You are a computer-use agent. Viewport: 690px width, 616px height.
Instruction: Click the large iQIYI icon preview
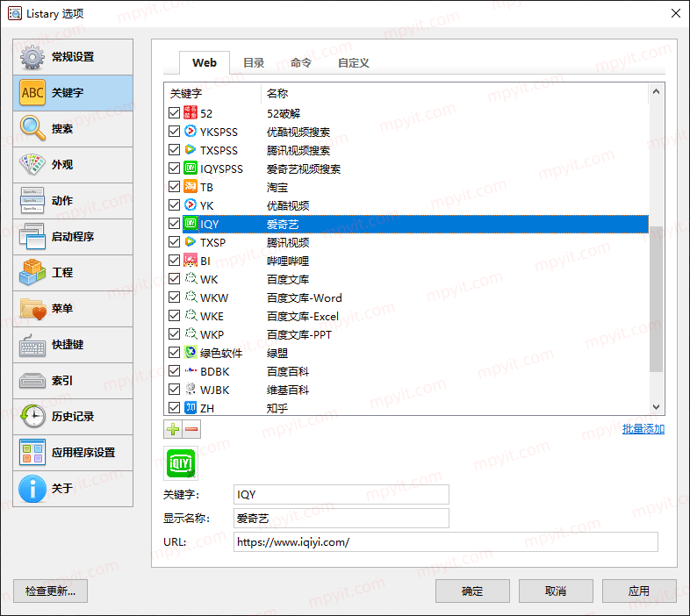pos(181,463)
